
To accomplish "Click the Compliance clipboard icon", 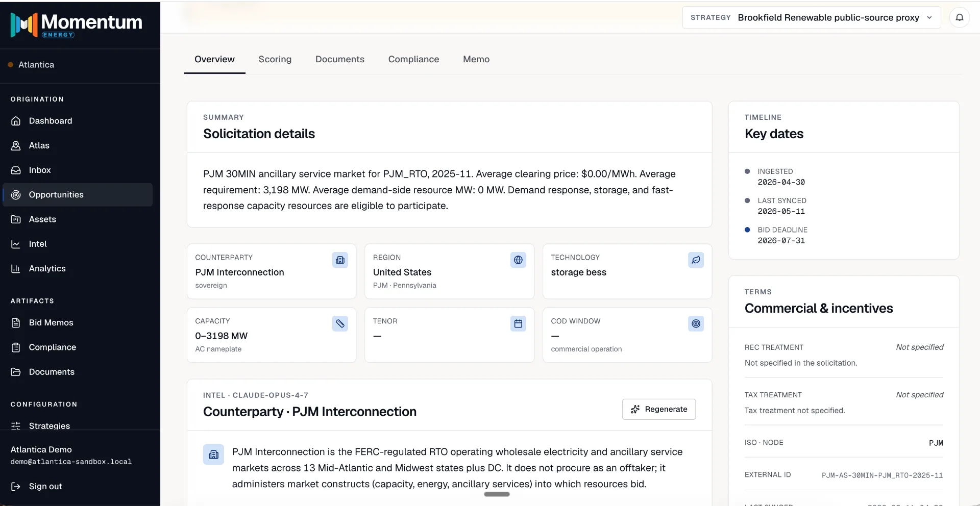I will [16, 347].
